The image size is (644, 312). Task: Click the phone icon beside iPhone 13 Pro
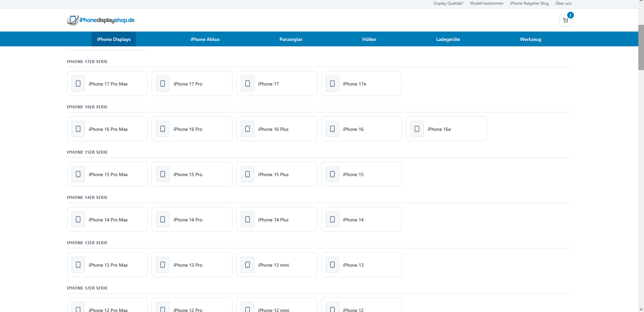point(163,265)
